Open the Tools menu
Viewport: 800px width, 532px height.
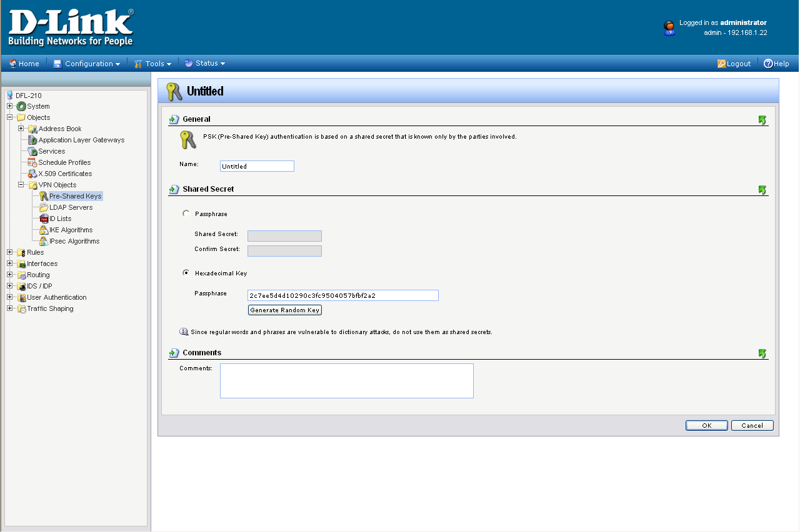point(152,64)
